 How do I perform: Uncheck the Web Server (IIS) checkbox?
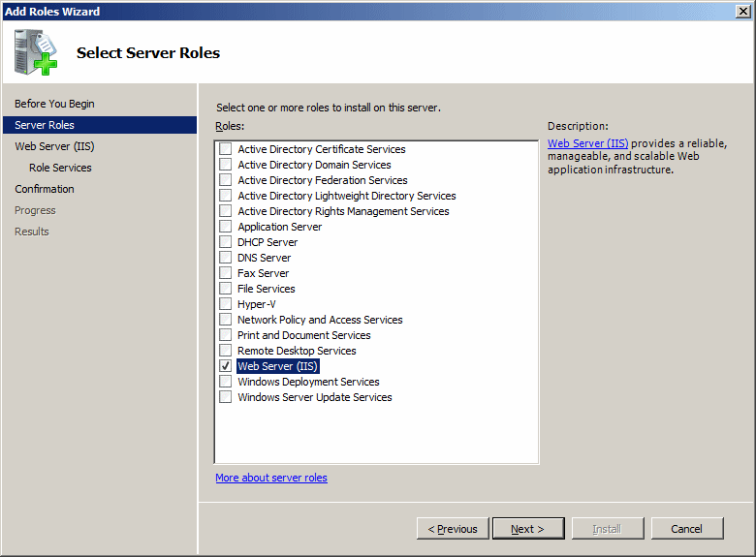(226, 366)
